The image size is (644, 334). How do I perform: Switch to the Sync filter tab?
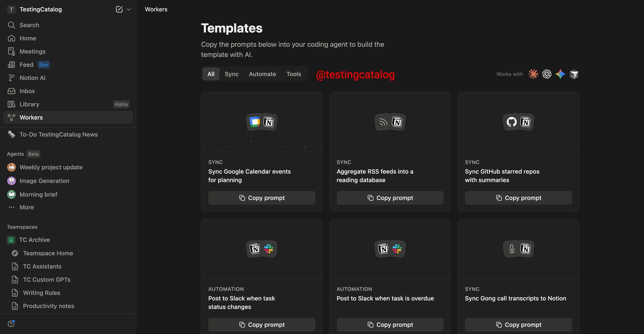click(x=232, y=74)
